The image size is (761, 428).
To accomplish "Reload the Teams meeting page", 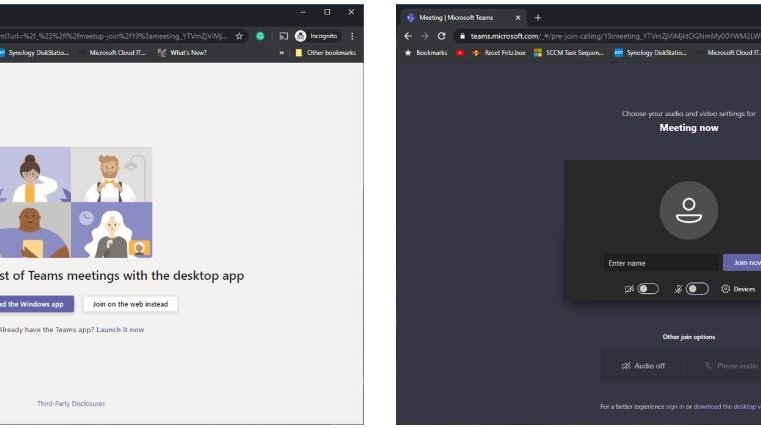I will tap(441, 36).
